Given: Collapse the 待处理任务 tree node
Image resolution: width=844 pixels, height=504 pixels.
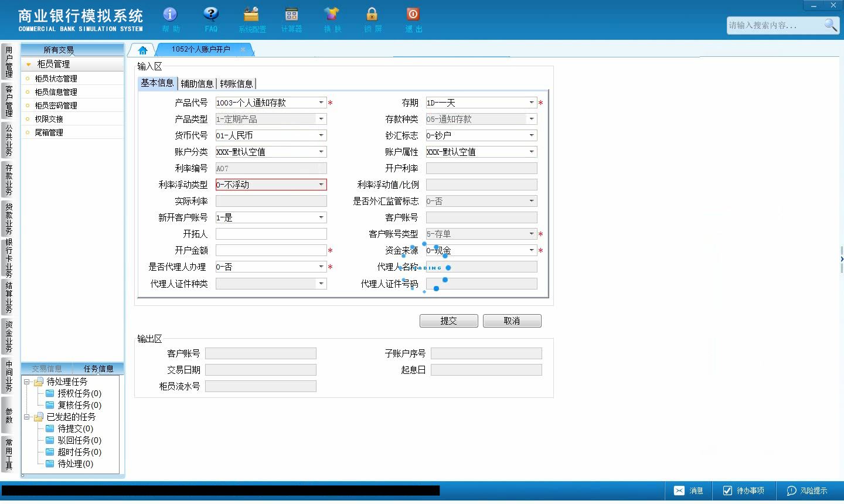Looking at the screenshot, I should (26, 382).
